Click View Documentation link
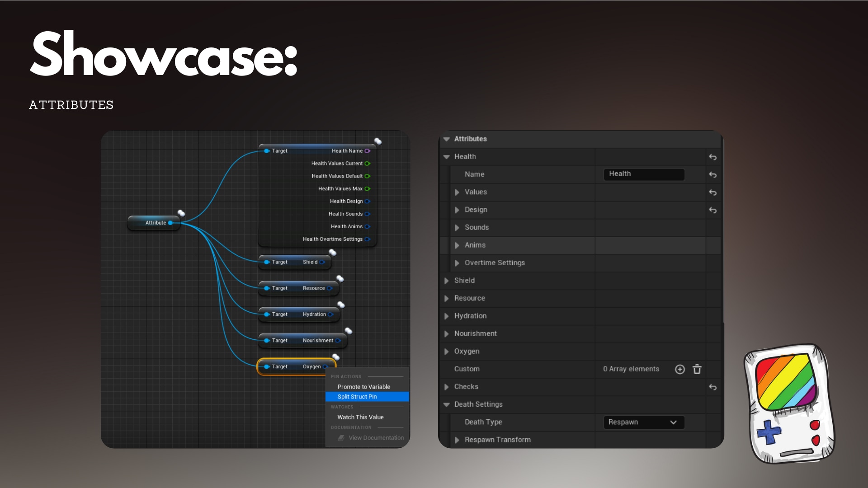The width and height of the screenshot is (868, 488). click(376, 438)
